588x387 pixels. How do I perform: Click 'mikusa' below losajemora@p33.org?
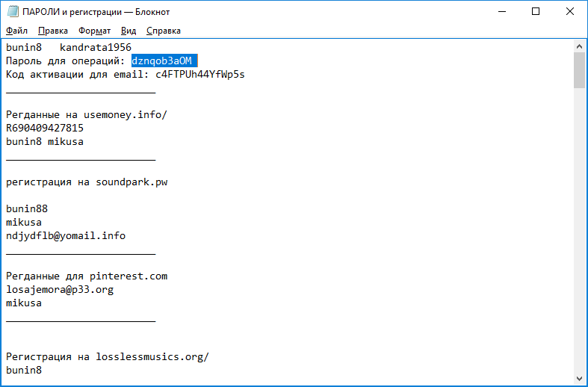[x=24, y=303]
